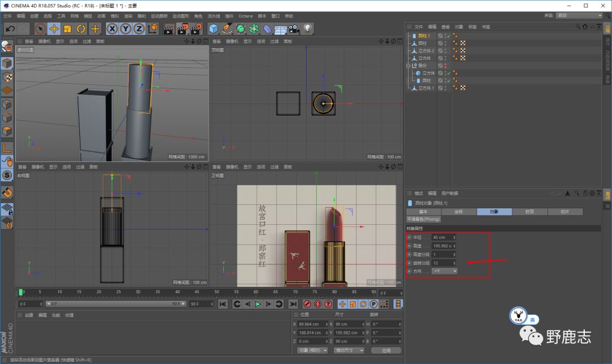Image resolution: width=612 pixels, height=364 pixels.
Task: Toggle the Z axis lock button
Action: point(139,28)
